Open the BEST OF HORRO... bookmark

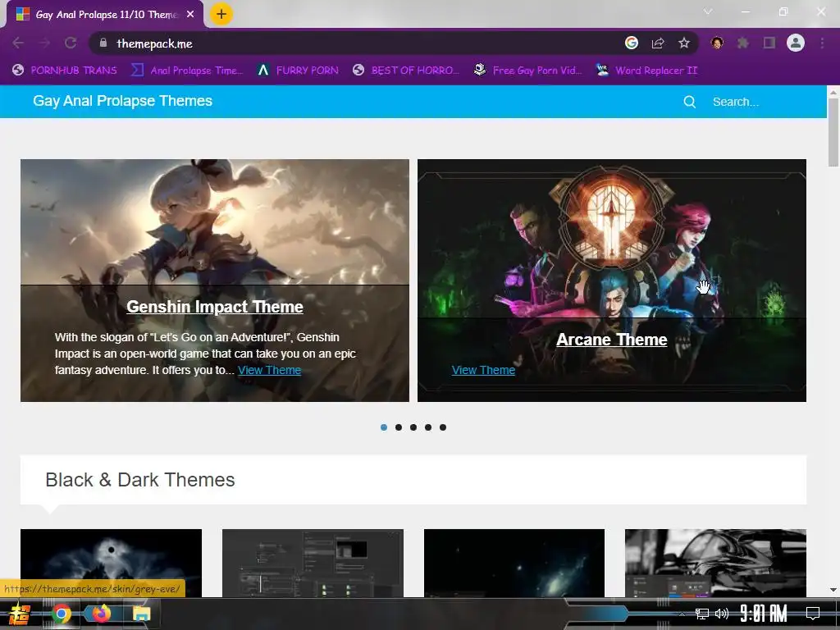pyautogui.click(x=406, y=71)
